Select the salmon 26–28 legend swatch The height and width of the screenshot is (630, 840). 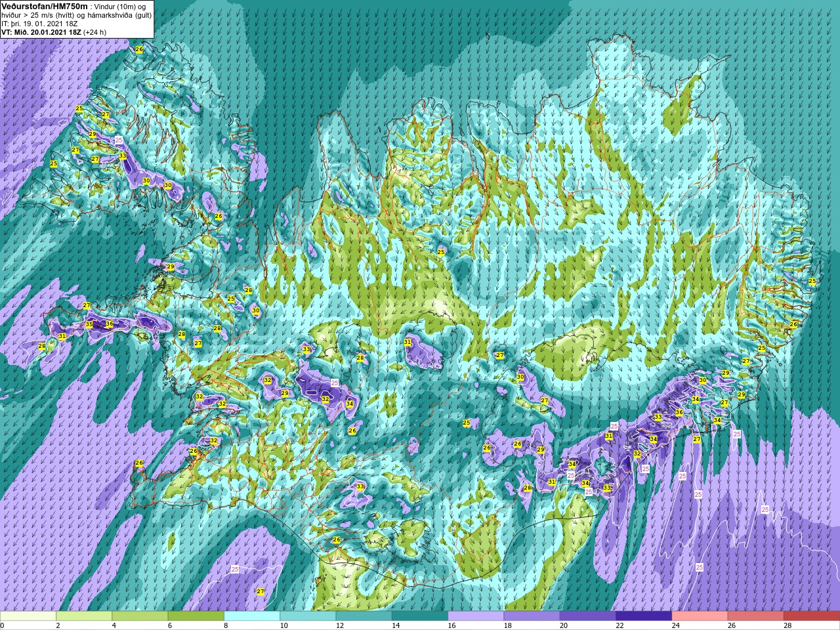tap(756, 616)
